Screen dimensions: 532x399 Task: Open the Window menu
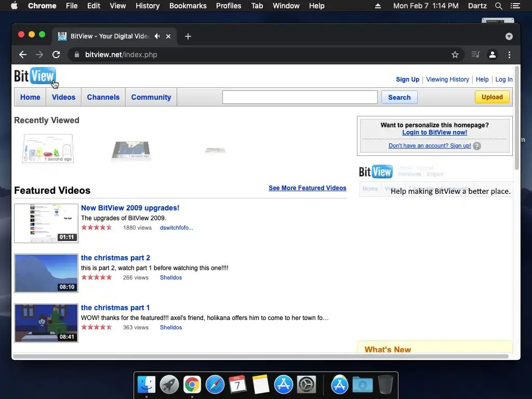pyautogui.click(x=286, y=6)
